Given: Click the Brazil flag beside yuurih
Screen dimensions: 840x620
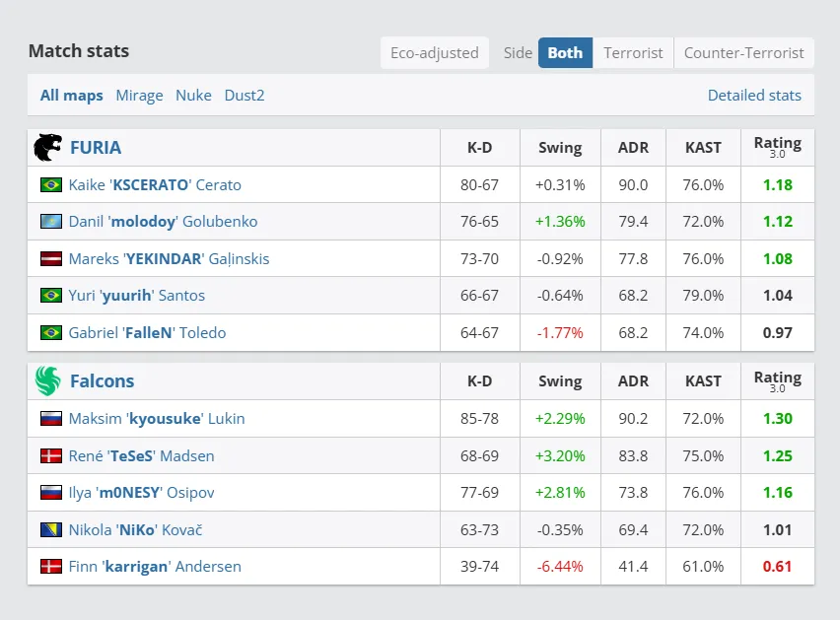Looking at the screenshot, I should (x=51, y=296).
